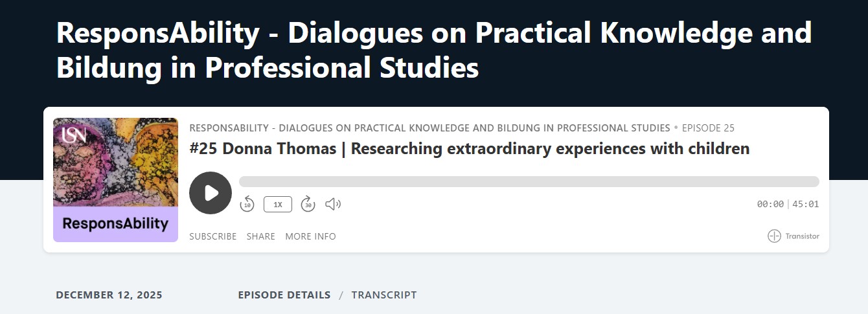Click the podcast name above episode title
Screen dimensions: 868x314
tap(429, 128)
